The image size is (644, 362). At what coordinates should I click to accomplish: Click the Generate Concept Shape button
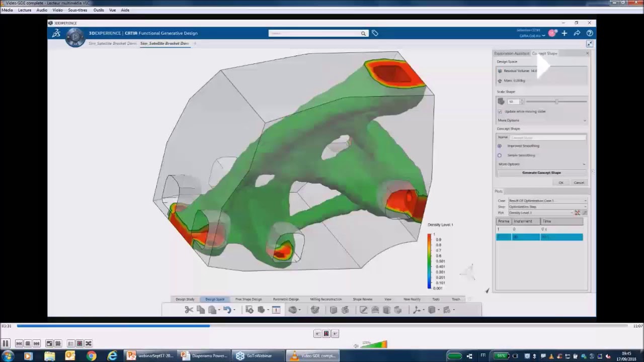(541, 172)
